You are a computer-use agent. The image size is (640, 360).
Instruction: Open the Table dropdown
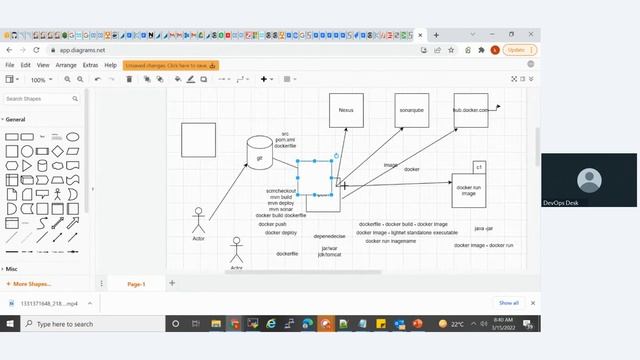point(290,79)
